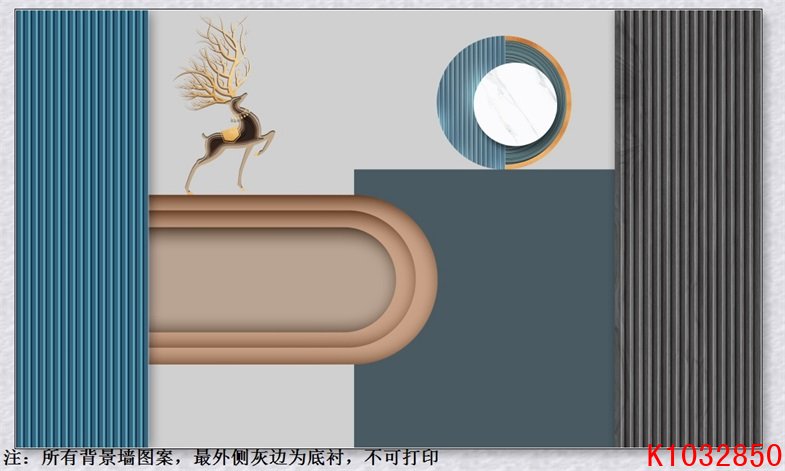
Task: Click the white marble circle
Action: click(x=515, y=105)
